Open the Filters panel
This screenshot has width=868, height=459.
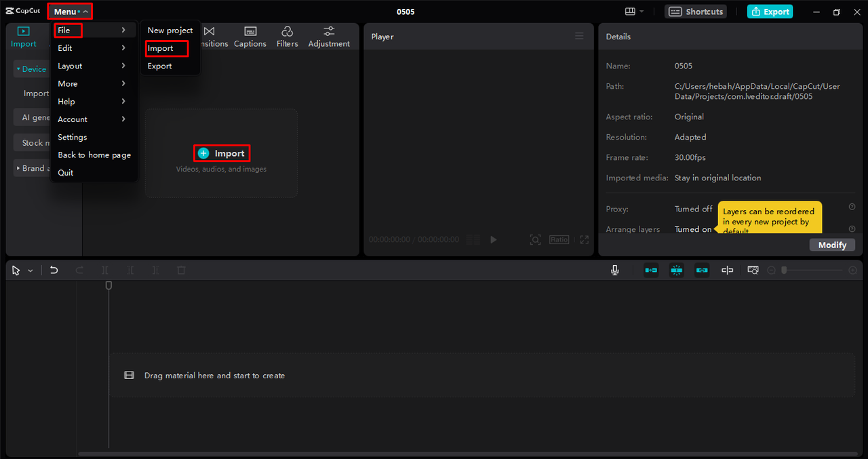tap(287, 37)
